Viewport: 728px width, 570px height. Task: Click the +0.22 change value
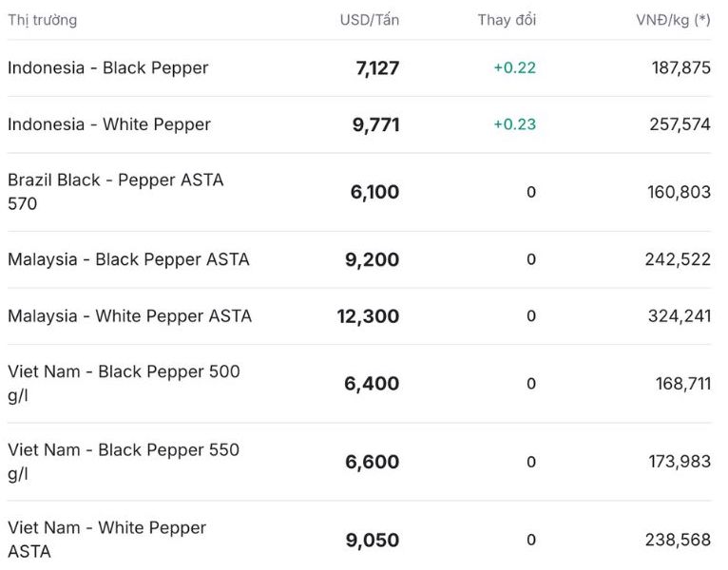point(514,68)
